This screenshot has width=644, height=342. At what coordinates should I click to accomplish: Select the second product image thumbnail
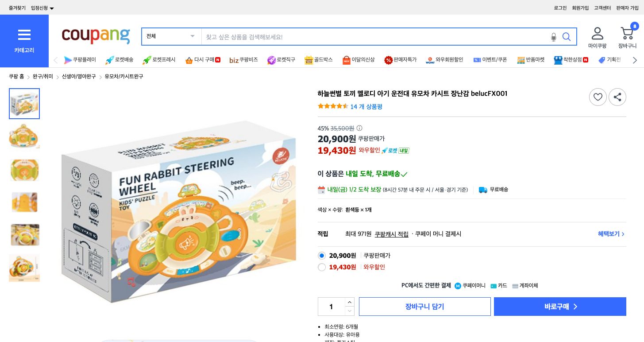tap(24, 136)
